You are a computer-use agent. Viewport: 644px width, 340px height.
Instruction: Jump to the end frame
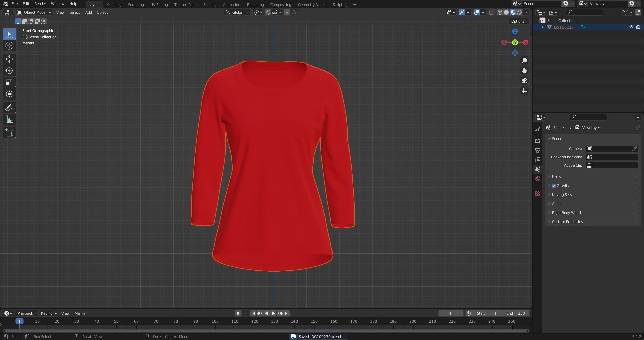coord(287,313)
